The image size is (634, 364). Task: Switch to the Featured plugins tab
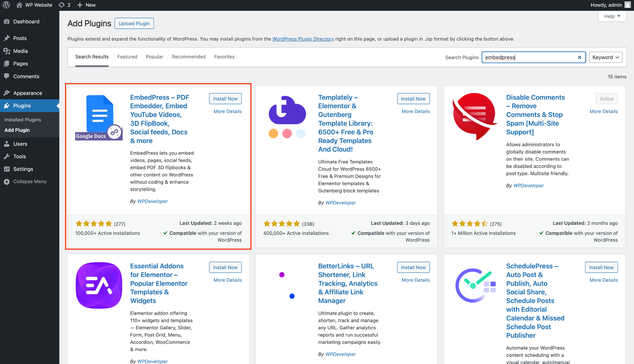pyautogui.click(x=127, y=57)
